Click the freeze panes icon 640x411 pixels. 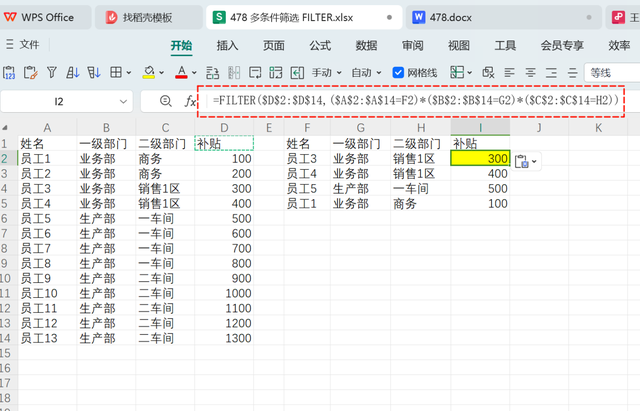point(457,73)
